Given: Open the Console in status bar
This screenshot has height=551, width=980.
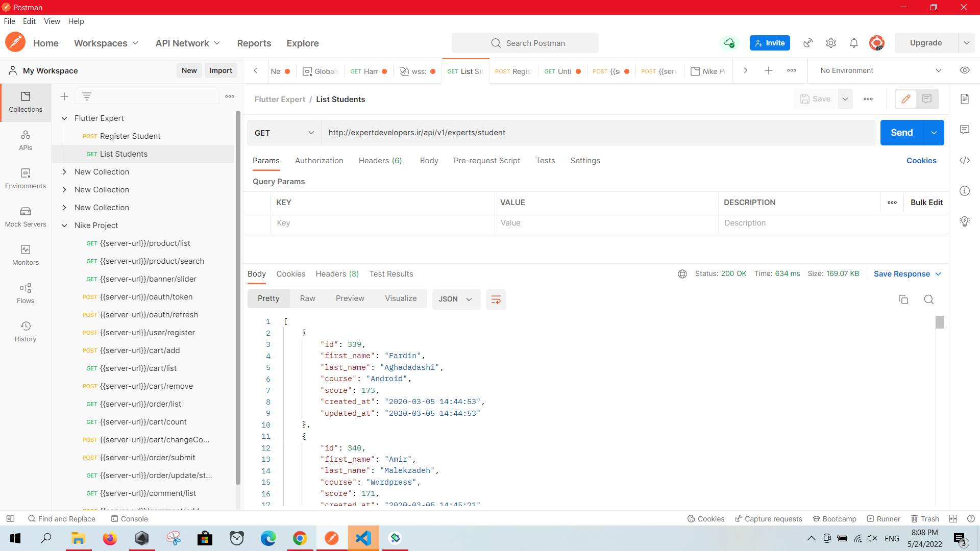Looking at the screenshot, I should (130, 519).
